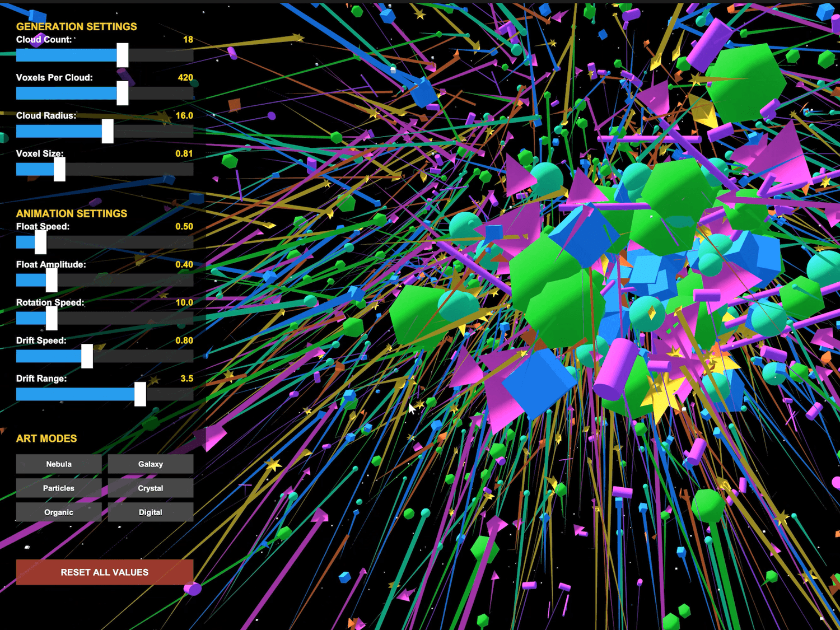840x630 pixels.
Task: Select the Particles art mode
Action: pyautogui.click(x=59, y=488)
